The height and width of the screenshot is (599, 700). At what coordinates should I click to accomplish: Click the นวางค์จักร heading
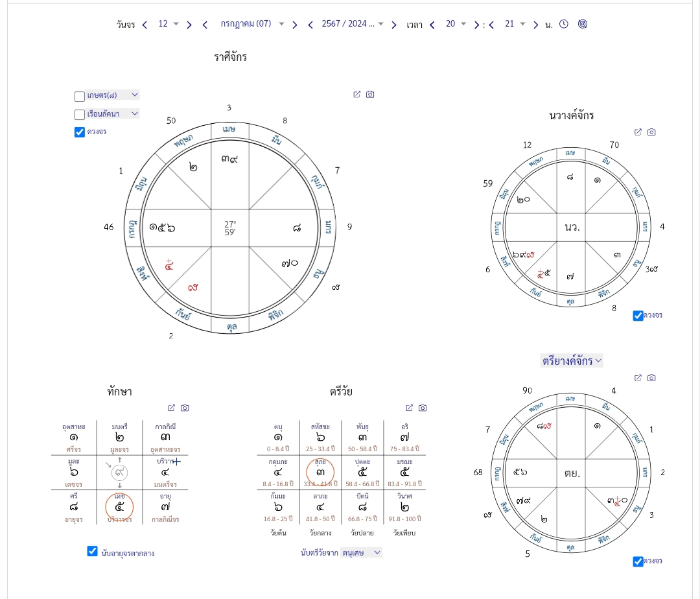coord(572,115)
